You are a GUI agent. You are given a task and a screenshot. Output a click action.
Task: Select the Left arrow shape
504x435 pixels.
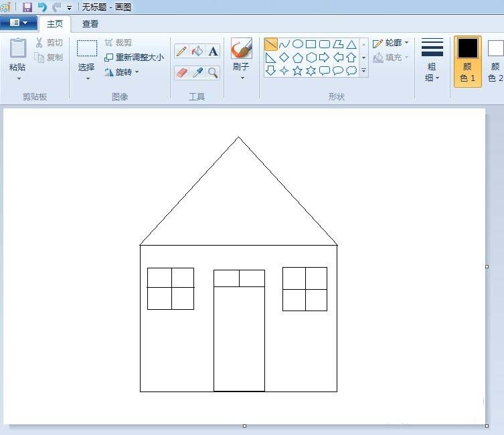[338, 58]
